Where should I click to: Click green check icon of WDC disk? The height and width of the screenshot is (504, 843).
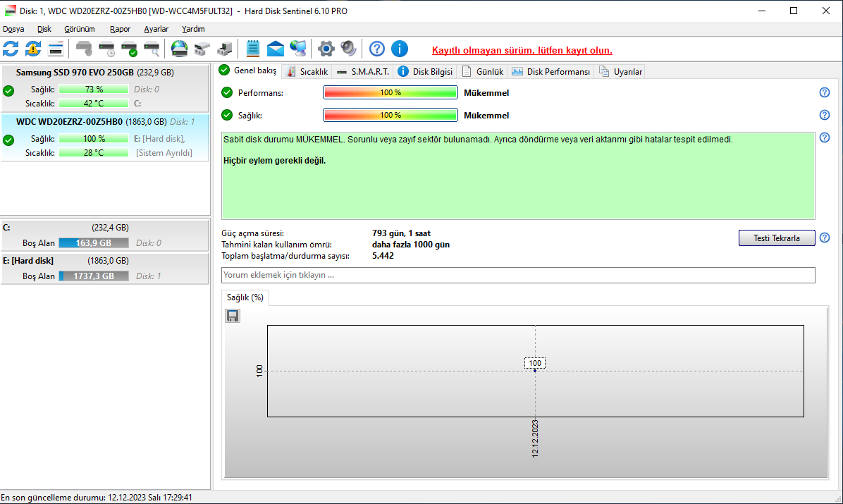[x=8, y=140]
